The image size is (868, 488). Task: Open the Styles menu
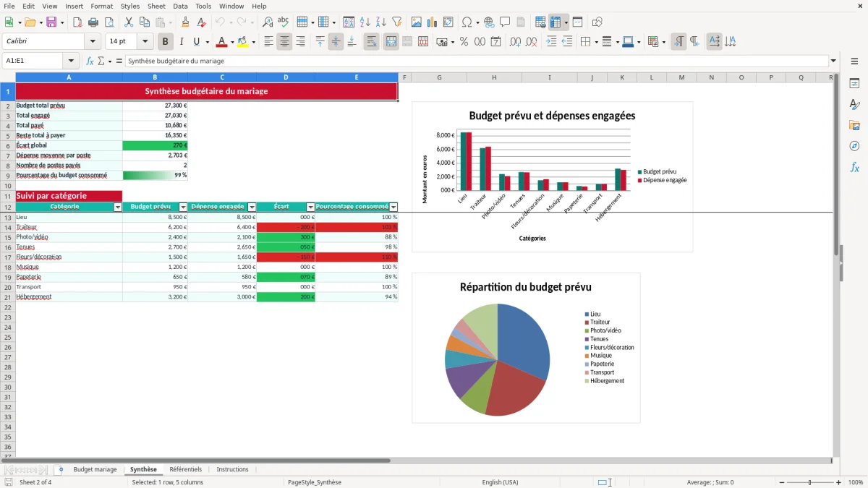[130, 6]
